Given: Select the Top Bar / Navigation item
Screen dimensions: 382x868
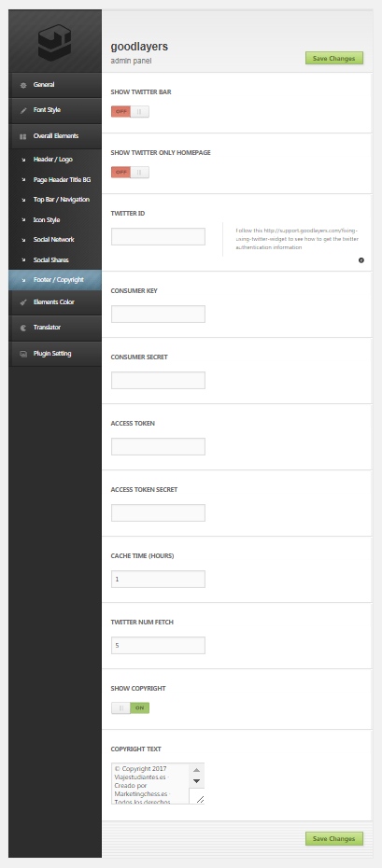Looking at the screenshot, I should point(61,200).
